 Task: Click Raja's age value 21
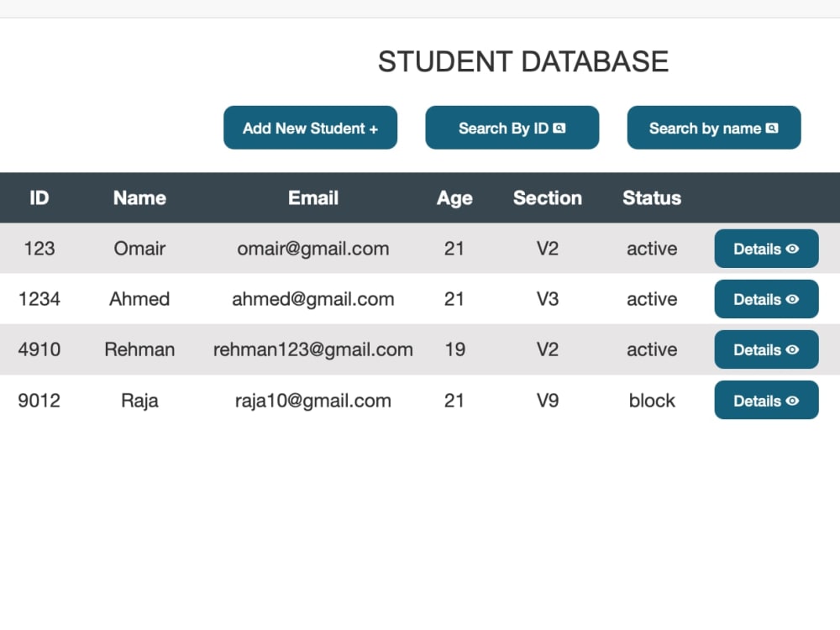454,400
